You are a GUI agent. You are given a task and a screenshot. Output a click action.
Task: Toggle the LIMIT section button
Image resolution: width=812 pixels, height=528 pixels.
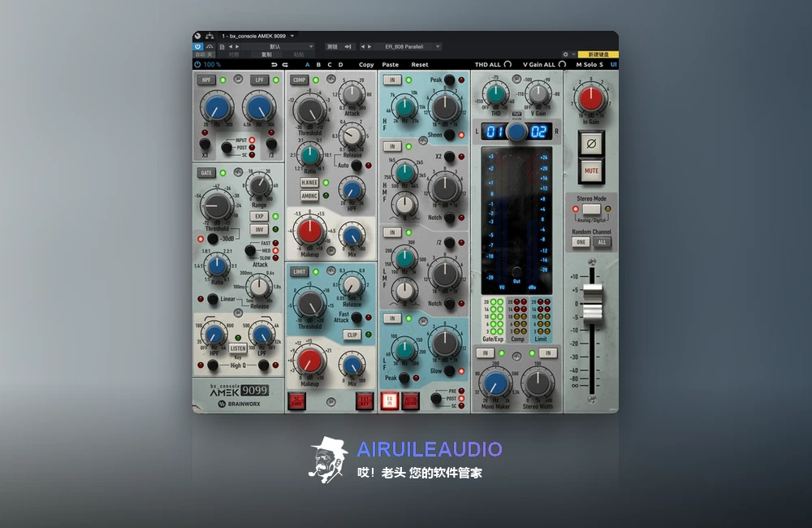[x=300, y=271]
